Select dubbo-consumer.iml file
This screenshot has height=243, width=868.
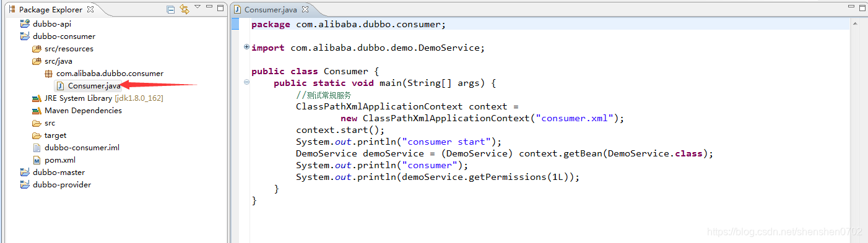[x=82, y=148]
